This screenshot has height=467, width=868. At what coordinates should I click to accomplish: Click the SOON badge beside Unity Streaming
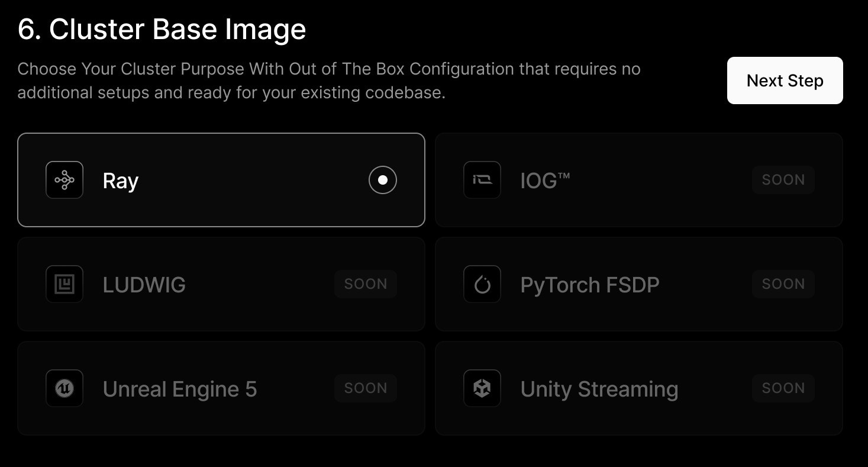[783, 388]
